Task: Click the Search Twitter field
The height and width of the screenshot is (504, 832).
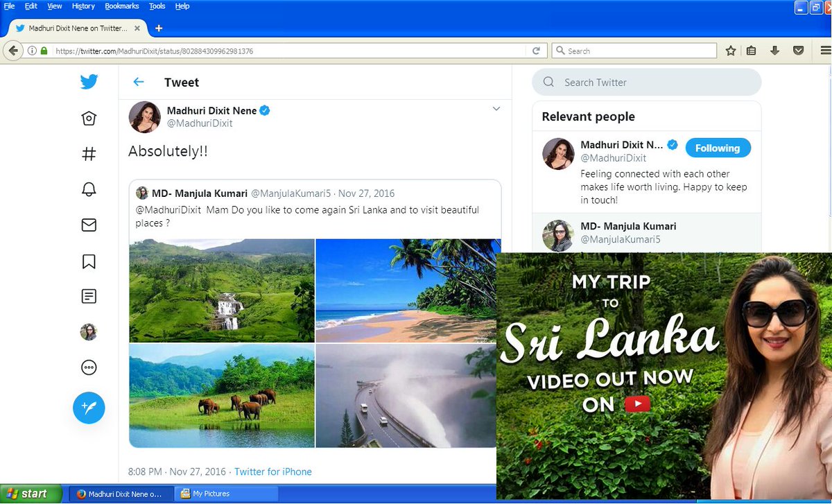Action: click(646, 82)
